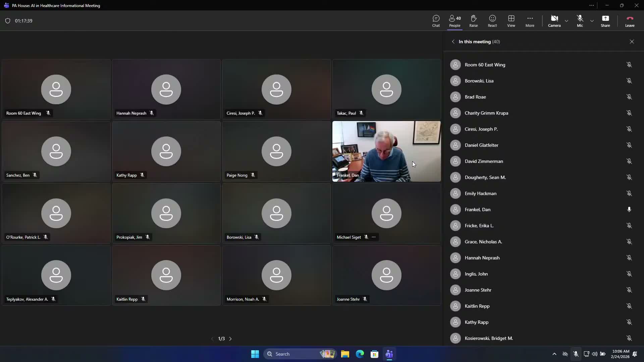Toggle the Camera on
This screenshot has height=362, width=644.
pos(554,21)
